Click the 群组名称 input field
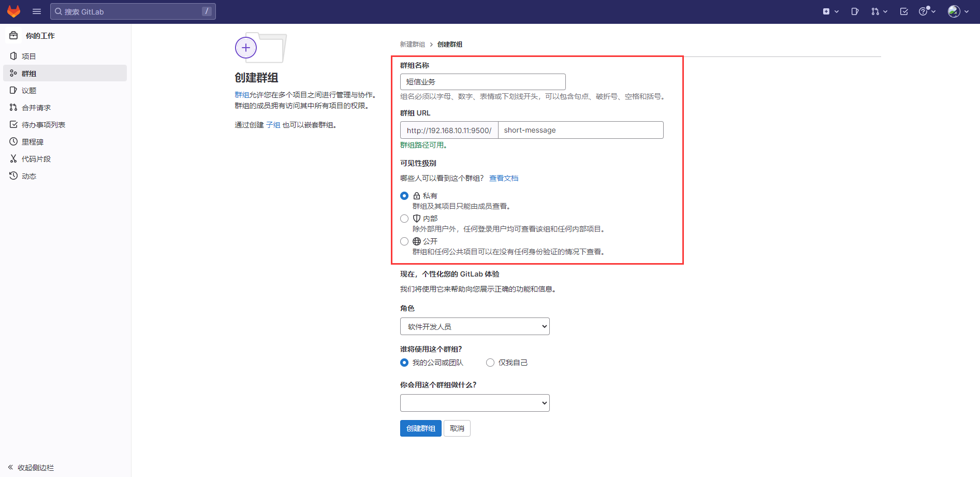 click(x=482, y=82)
